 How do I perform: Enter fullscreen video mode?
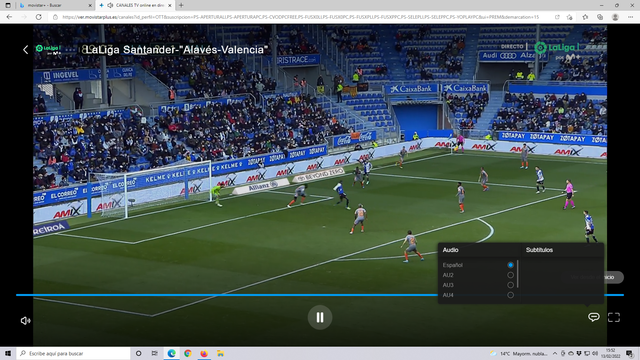click(x=614, y=317)
